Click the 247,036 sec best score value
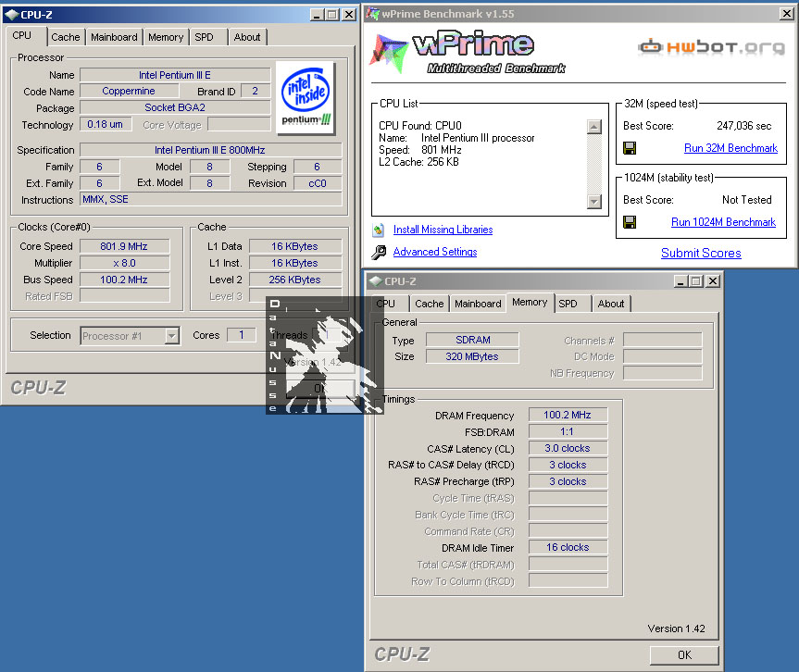This screenshot has height=672, width=799. click(744, 126)
